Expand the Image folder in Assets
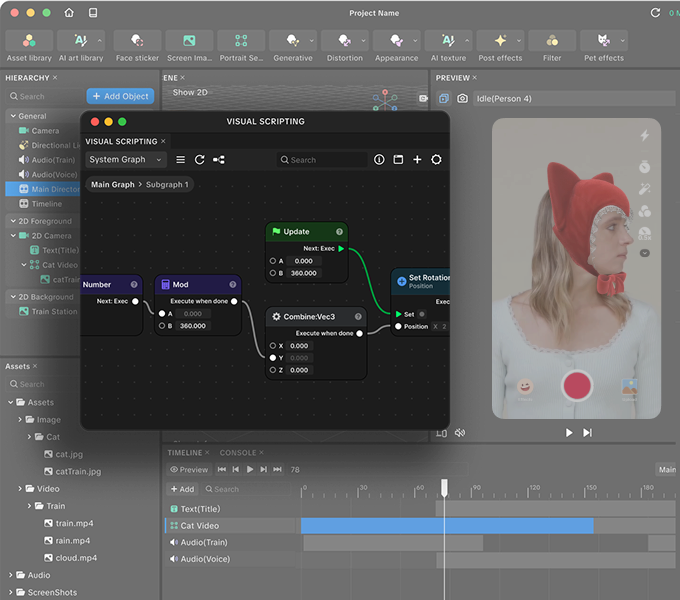Image resolution: width=680 pixels, height=600 pixels. [20, 419]
